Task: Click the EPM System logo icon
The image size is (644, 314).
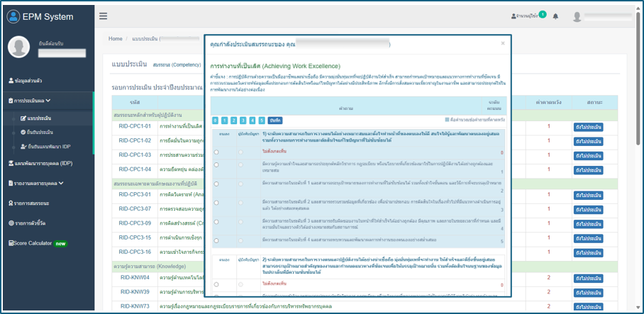Action: pyautogui.click(x=13, y=16)
